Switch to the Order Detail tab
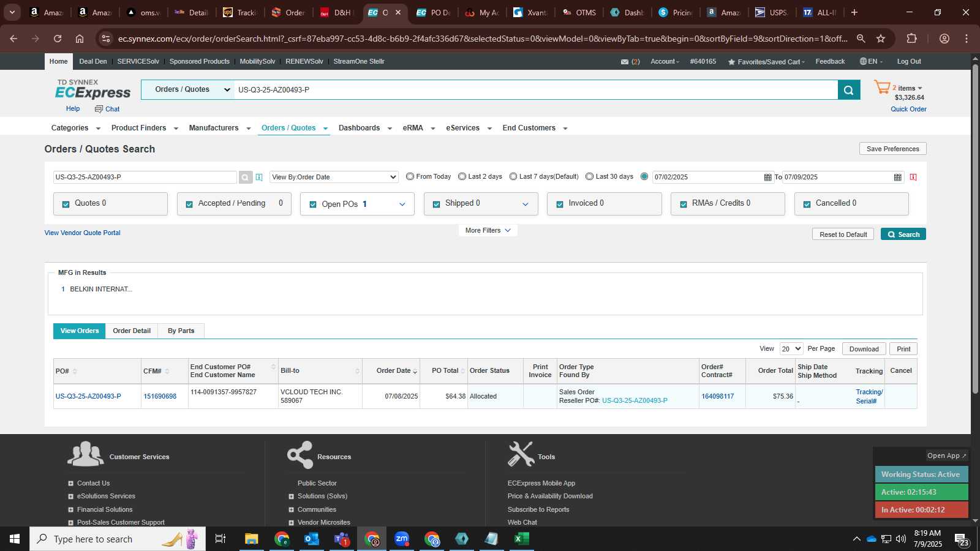This screenshot has height=551, width=980. click(132, 331)
